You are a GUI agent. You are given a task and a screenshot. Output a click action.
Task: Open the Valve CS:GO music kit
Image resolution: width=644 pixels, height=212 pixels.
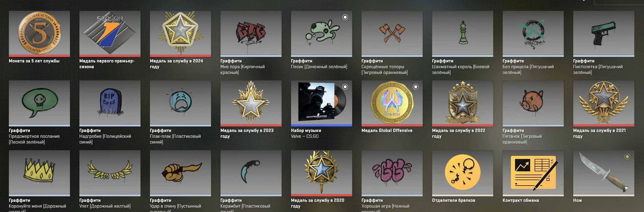[322, 103]
